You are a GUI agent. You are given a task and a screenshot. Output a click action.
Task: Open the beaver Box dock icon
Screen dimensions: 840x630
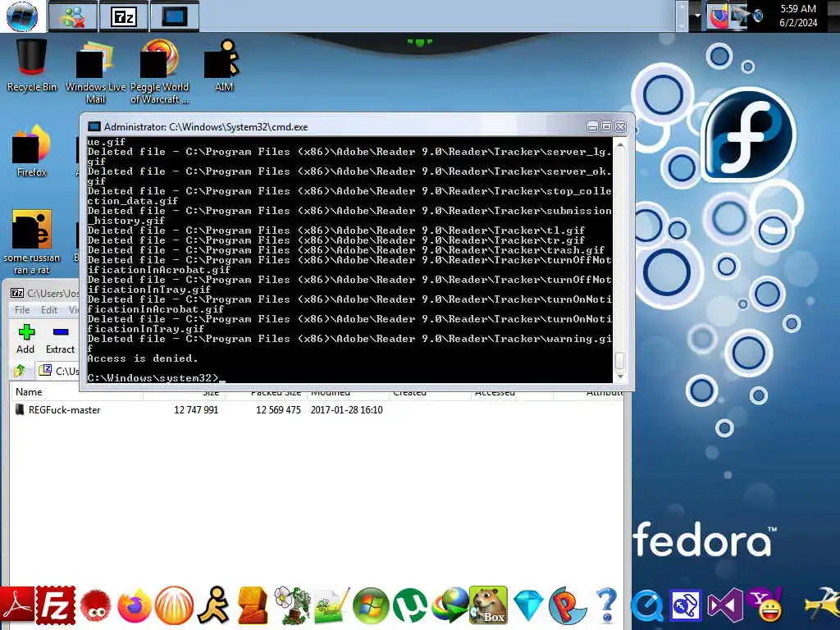point(488,605)
